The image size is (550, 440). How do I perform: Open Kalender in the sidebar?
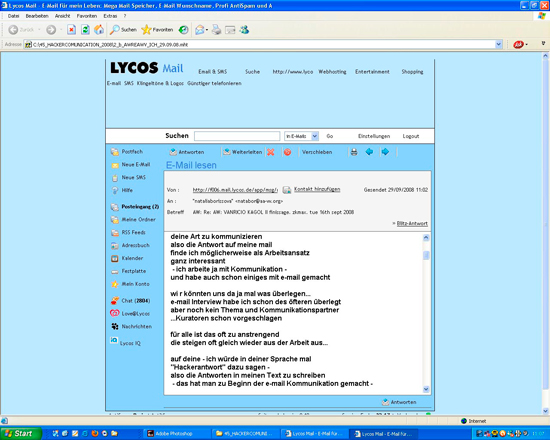tap(127, 258)
